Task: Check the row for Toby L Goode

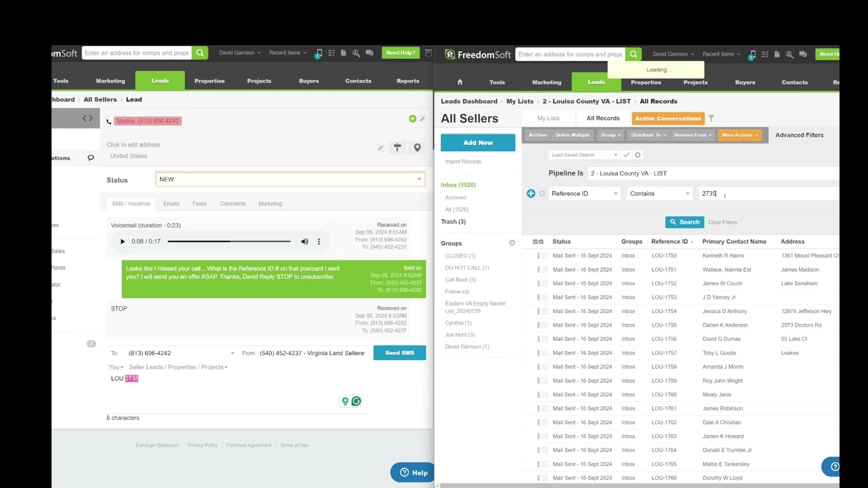Action: 545,353
